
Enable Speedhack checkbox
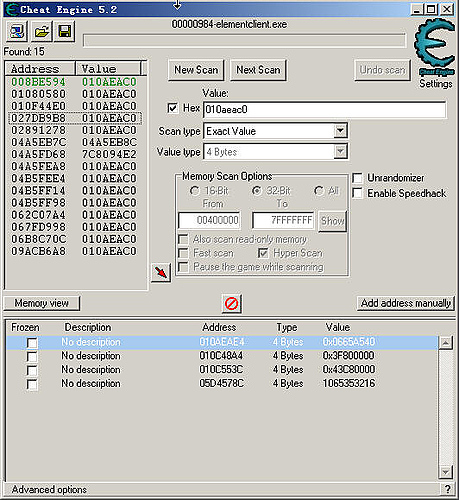tap(358, 193)
